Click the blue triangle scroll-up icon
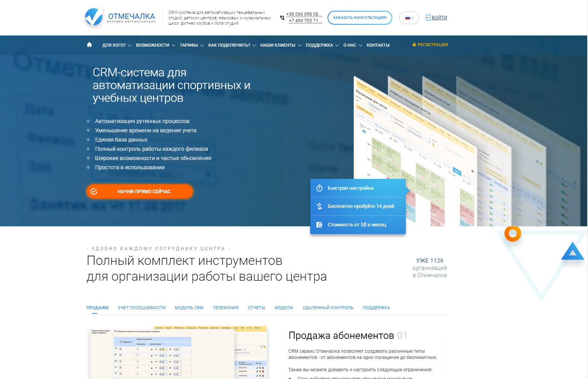The image size is (588, 379). (573, 251)
